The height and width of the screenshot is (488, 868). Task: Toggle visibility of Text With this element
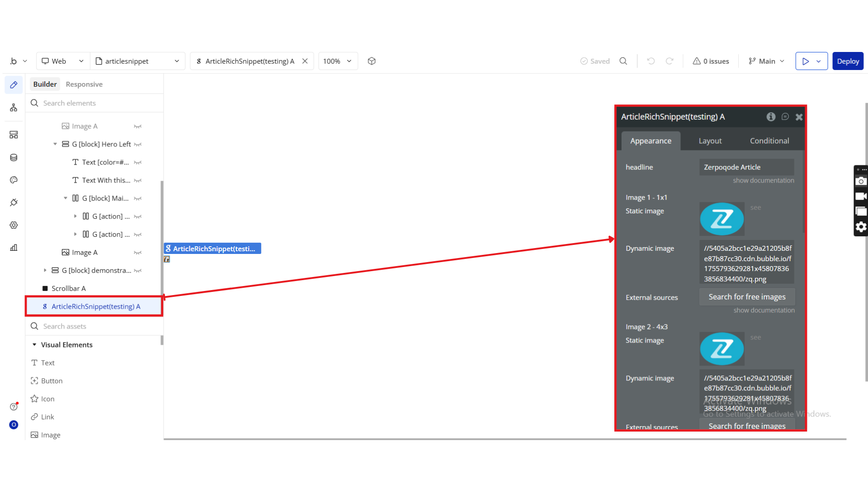[x=138, y=181]
